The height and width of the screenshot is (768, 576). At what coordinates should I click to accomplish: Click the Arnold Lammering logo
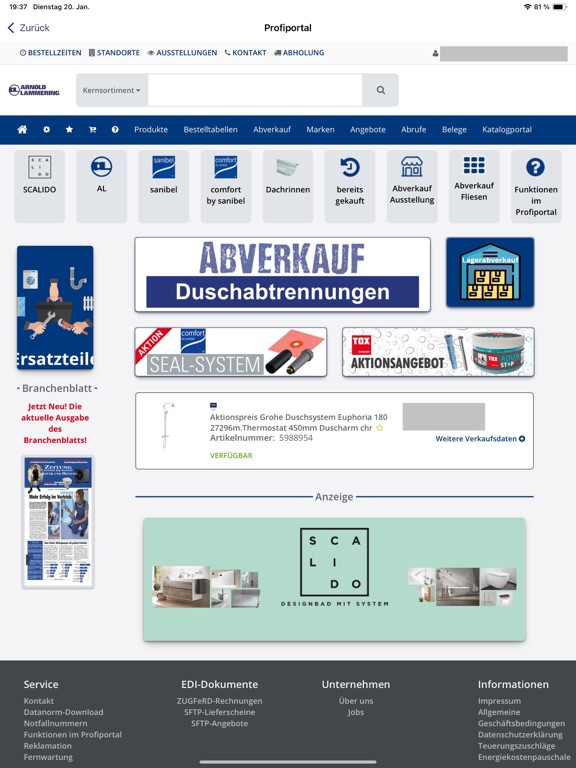click(x=34, y=90)
